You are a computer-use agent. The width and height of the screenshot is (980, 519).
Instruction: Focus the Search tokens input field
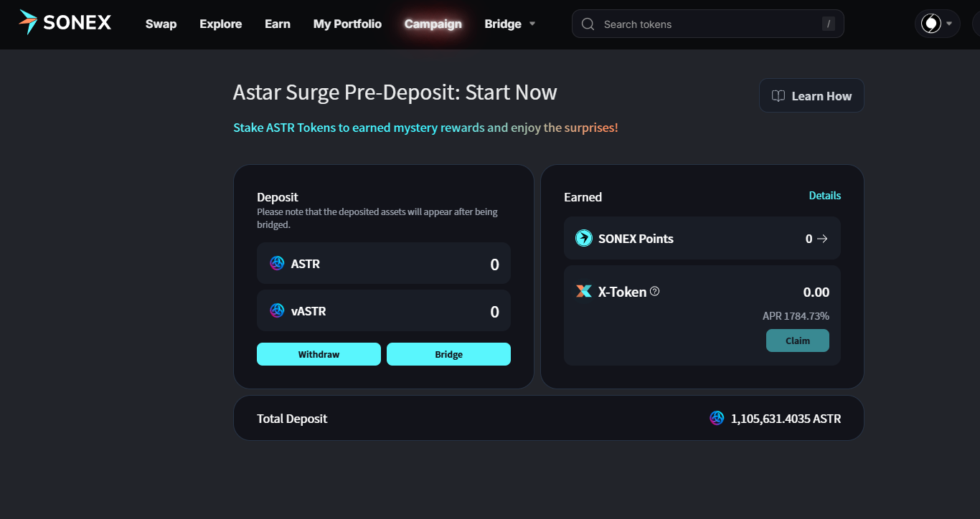(708, 24)
